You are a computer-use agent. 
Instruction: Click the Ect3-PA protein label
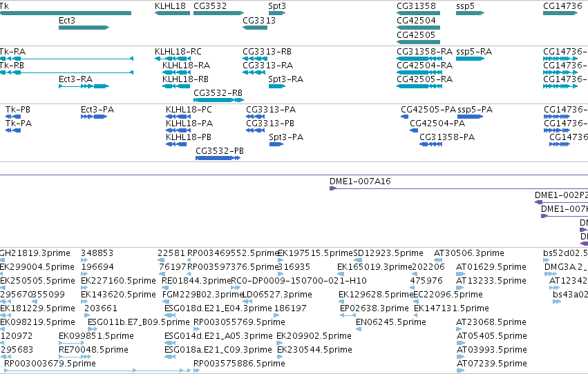[x=97, y=110]
